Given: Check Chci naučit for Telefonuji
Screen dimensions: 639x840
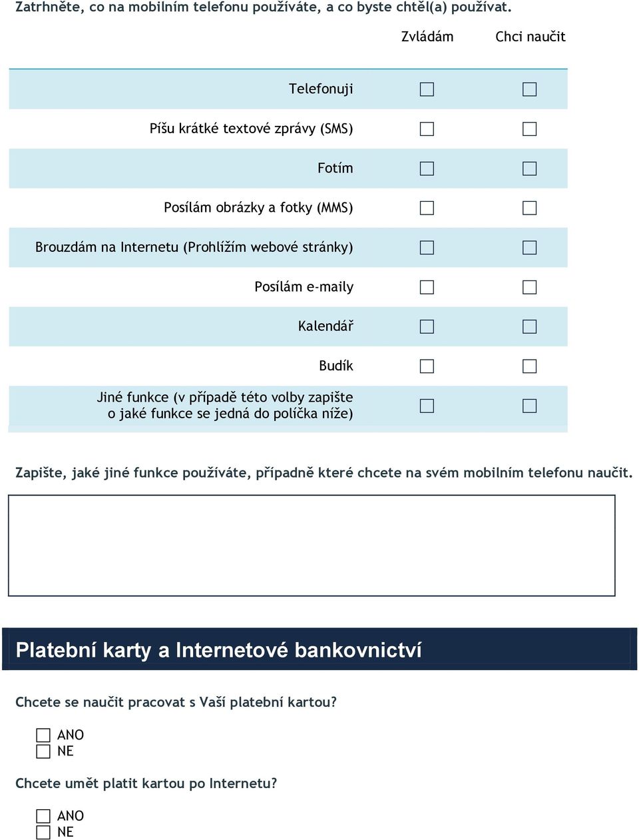Looking at the screenshot, I should pos(529,89).
